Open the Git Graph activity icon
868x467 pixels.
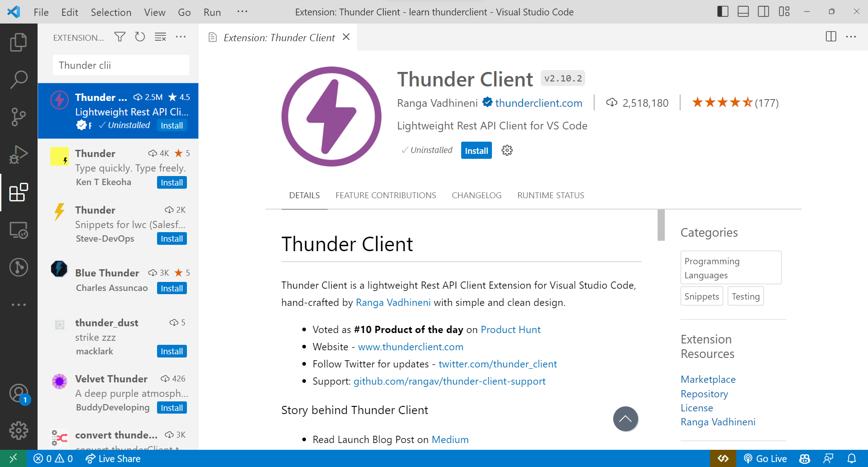[x=19, y=267]
